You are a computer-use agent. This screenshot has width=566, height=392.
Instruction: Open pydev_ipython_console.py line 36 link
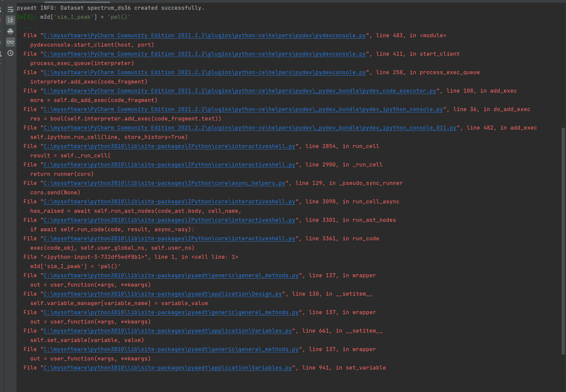[243, 109]
